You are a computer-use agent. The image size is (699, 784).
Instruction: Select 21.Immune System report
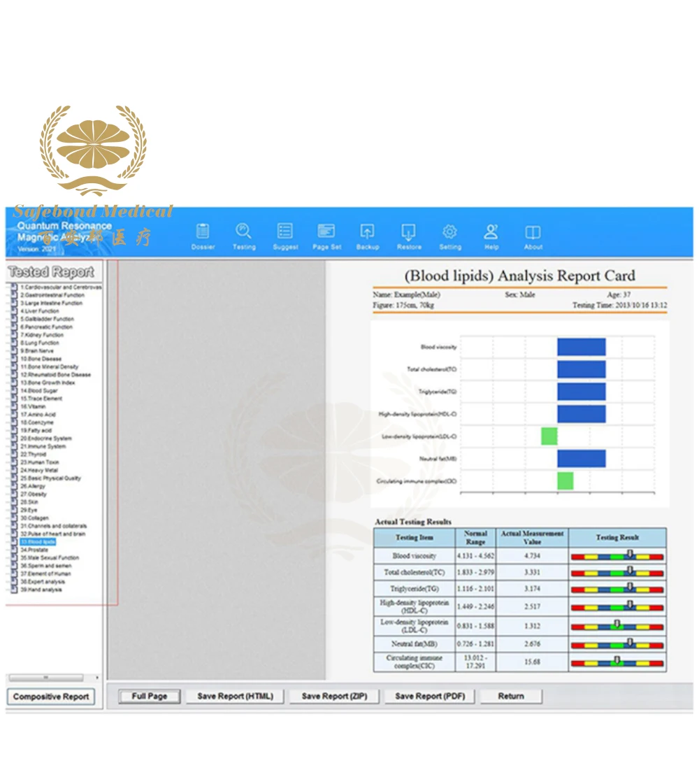[43, 446]
